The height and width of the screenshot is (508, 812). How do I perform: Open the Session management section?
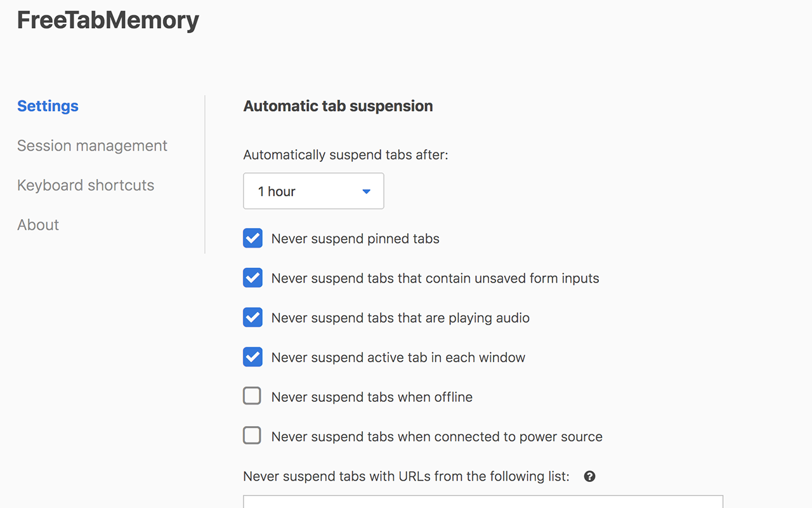[x=92, y=145]
